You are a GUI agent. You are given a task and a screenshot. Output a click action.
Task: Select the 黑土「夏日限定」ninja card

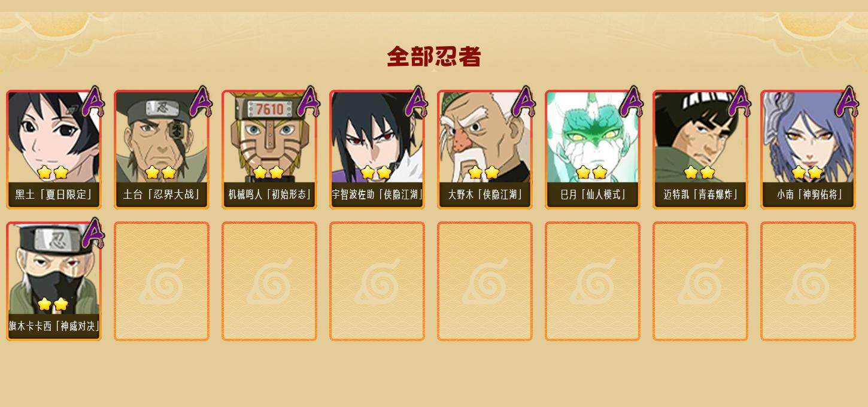[54, 150]
